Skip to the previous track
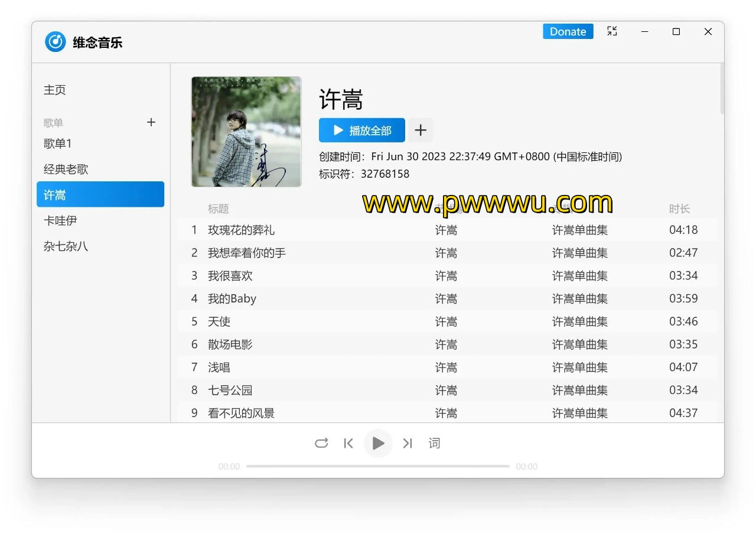Screen dimensions: 756x534 [348, 443]
